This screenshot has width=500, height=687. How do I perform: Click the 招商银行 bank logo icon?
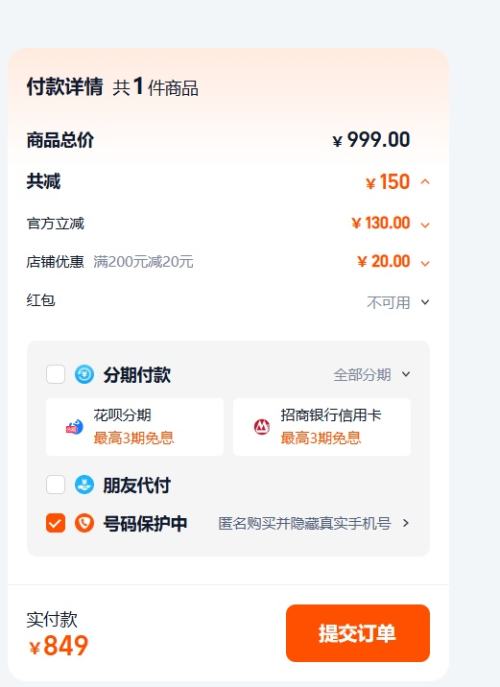click(262, 426)
